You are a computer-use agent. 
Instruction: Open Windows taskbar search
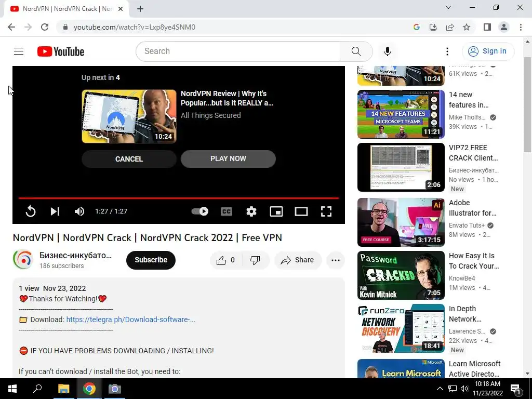37,389
